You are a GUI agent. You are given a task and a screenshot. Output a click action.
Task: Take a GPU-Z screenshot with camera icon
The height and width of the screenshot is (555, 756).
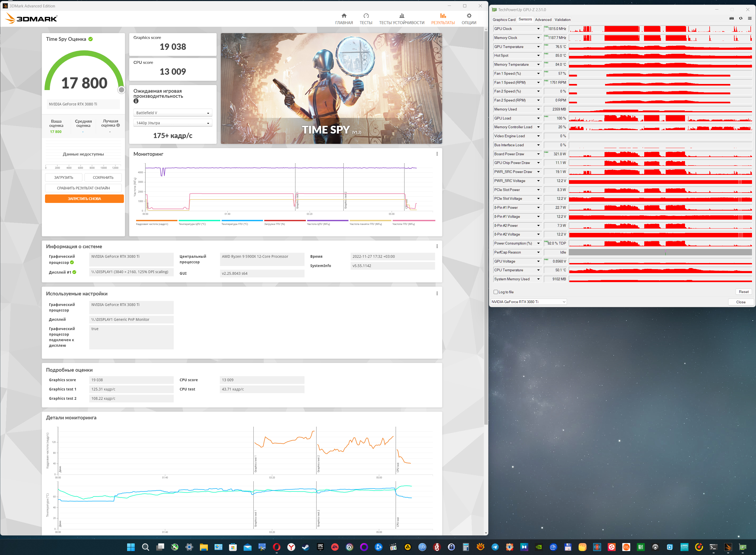pos(731,19)
